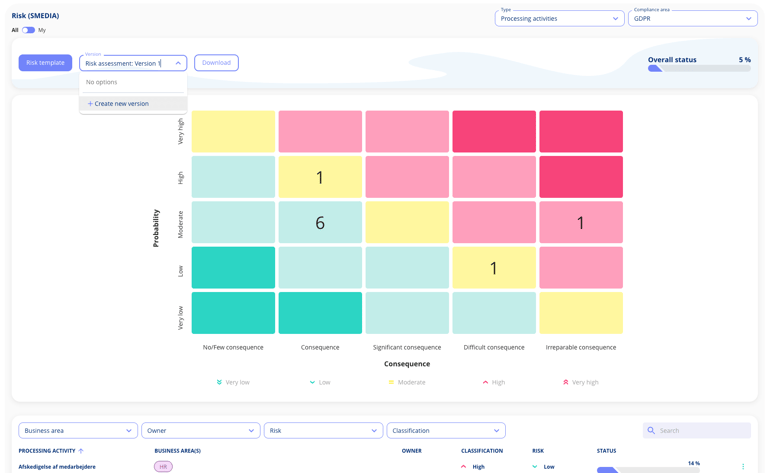767x473 pixels.
Task: Click the High probability cell showing 1
Action: click(320, 177)
